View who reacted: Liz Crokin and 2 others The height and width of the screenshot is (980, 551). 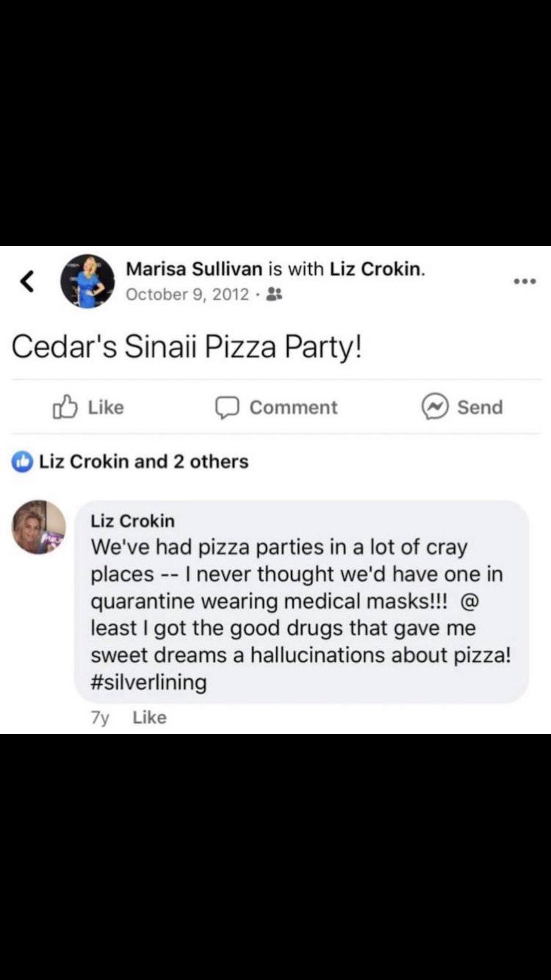click(x=143, y=462)
